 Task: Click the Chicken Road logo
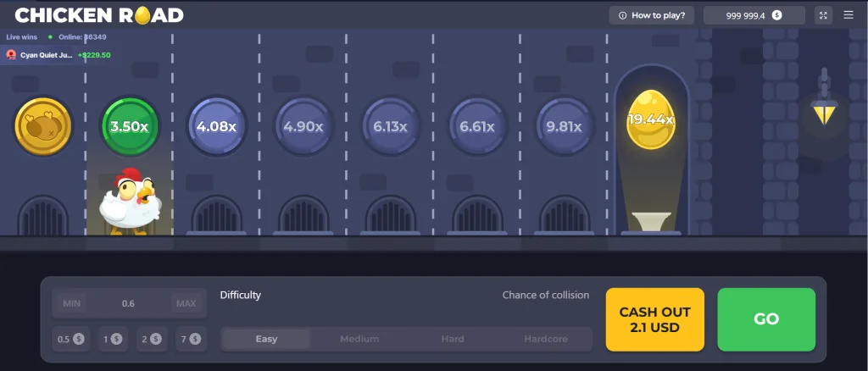(99, 15)
